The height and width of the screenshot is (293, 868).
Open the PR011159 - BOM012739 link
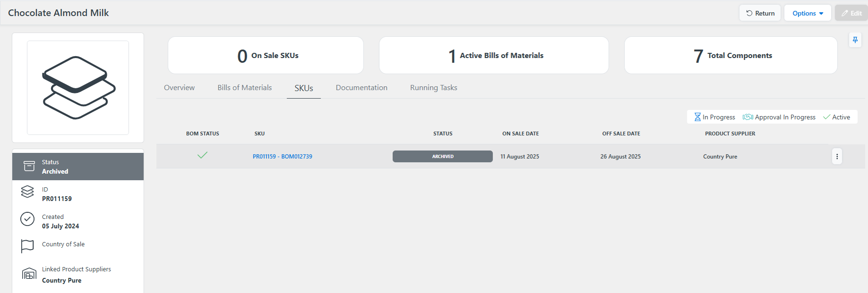(282, 157)
